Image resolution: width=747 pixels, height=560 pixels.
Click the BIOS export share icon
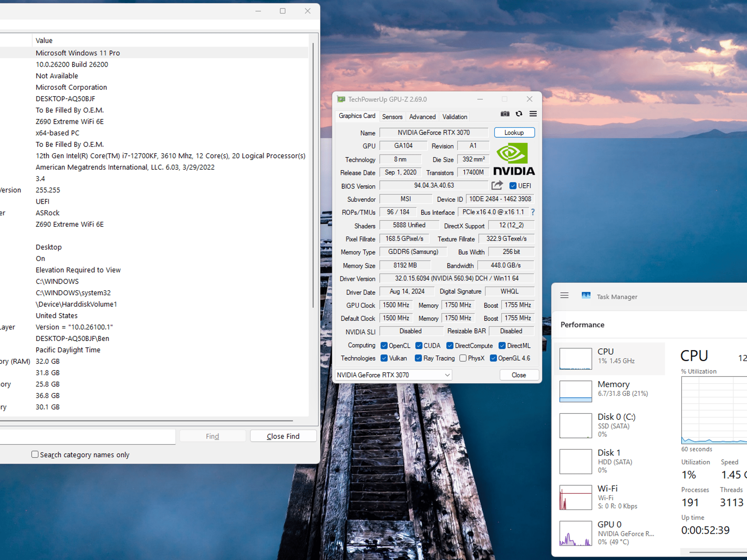click(x=497, y=186)
